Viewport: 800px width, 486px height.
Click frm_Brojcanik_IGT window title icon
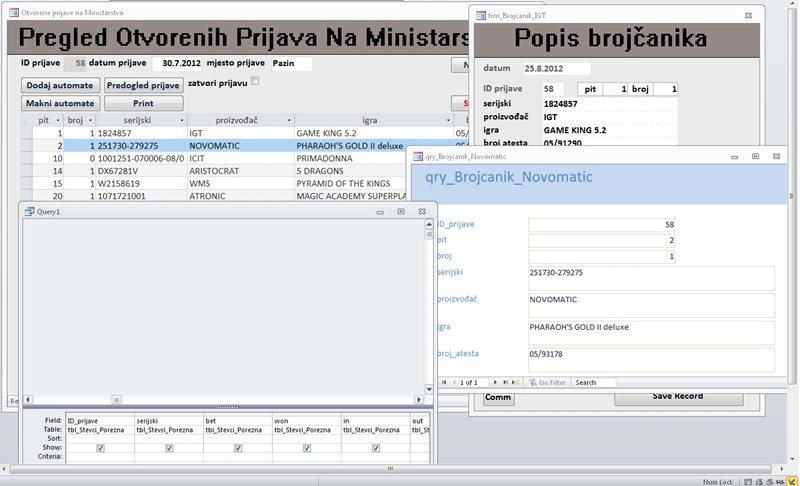(481, 16)
